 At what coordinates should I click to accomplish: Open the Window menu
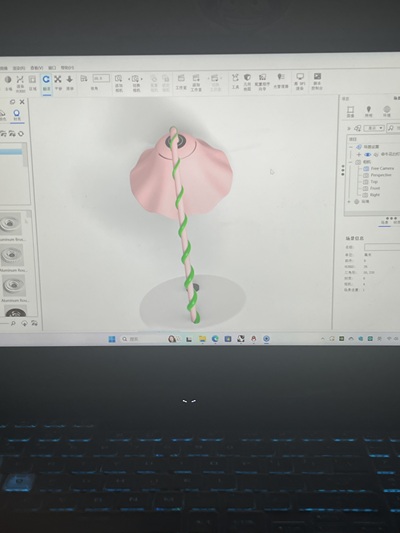coord(52,68)
